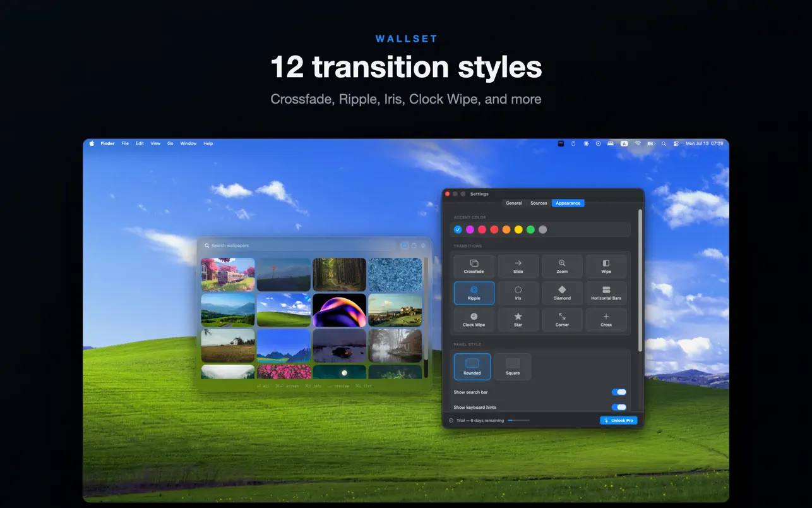Click the bed icon in the menu bar
The height and width of the screenshot is (508, 812).
[611, 143]
